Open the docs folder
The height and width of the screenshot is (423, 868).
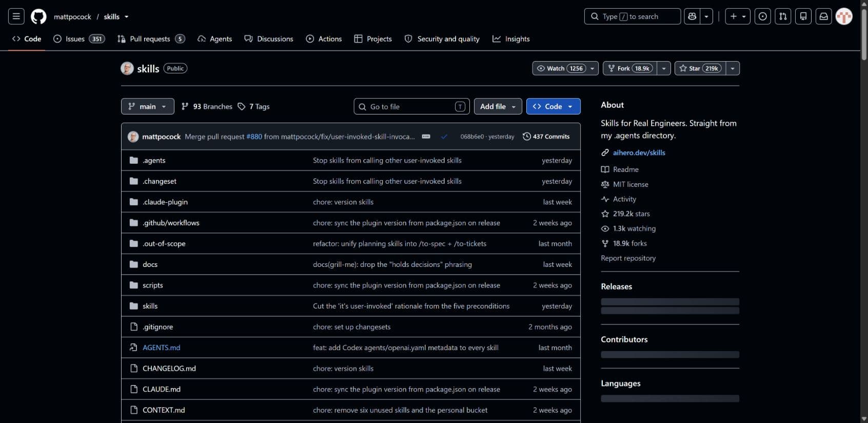[x=150, y=264]
